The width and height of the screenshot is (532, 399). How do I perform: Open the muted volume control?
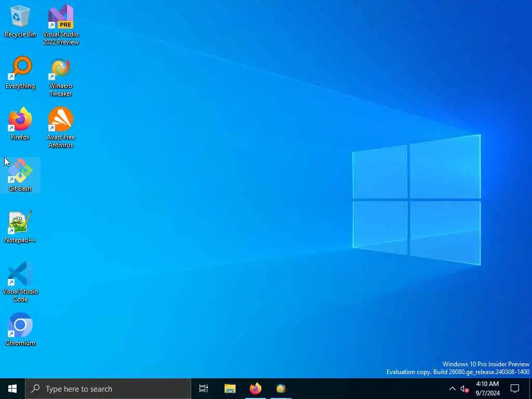click(465, 389)
